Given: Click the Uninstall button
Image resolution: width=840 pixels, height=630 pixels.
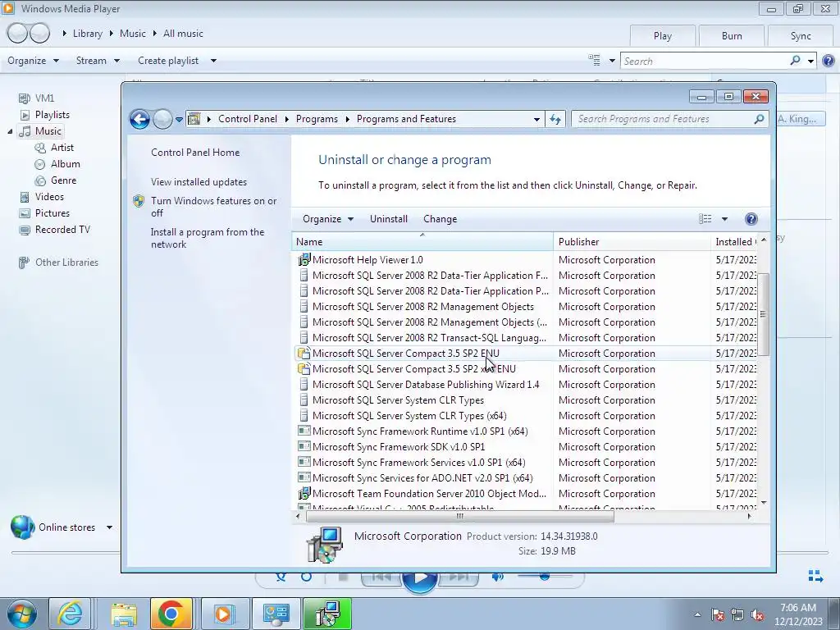Looking at the screenshot, I should (x=388, y=219).
